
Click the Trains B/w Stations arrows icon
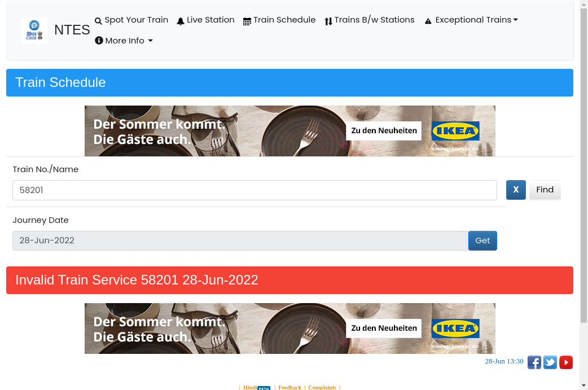tap(328, 21)
